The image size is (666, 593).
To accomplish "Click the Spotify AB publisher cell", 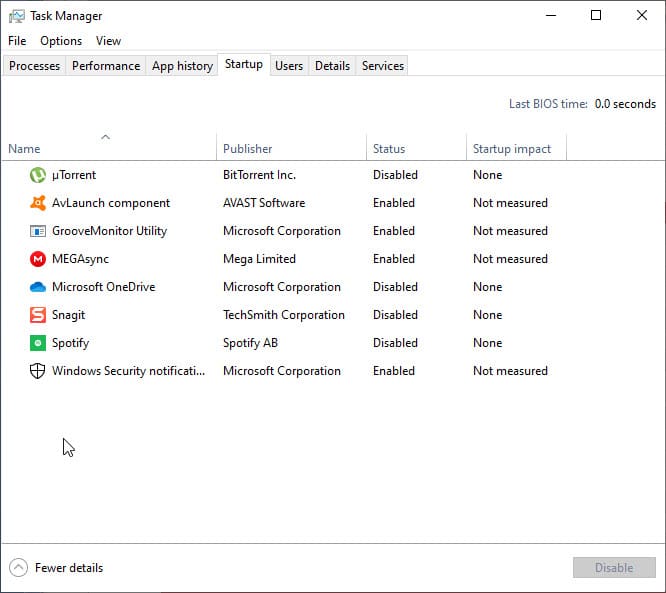I will coord(251,343).
